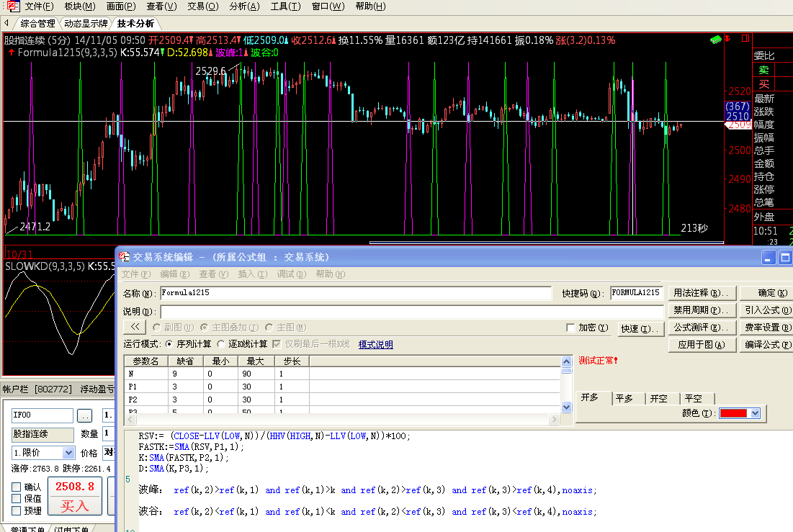The height and width of the screenshot is (532, 793).
Task: Click the red panel toggle icon at chart corner
Action: (x=745, y=38)
